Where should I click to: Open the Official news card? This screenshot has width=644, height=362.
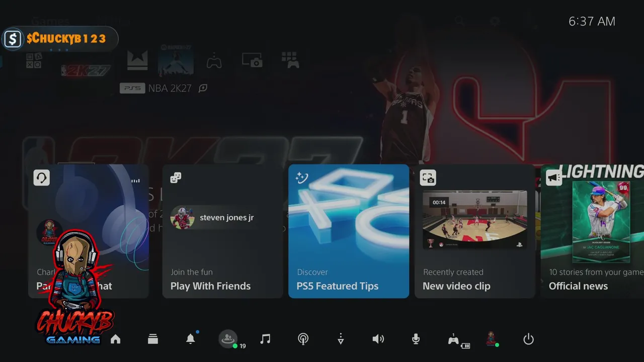point(592,231)
